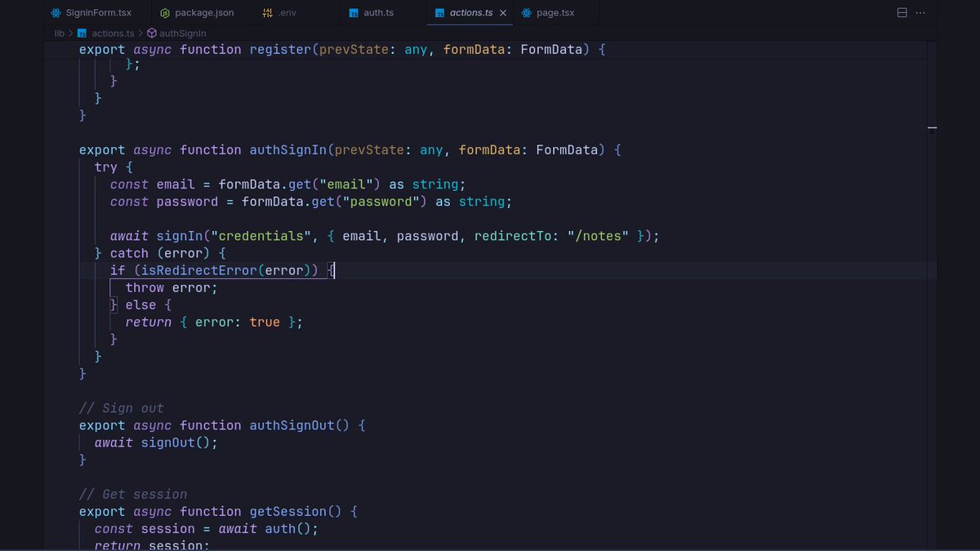980x551 pixels.
Task: Switch to the .env tab
Action: click(279, 13)
